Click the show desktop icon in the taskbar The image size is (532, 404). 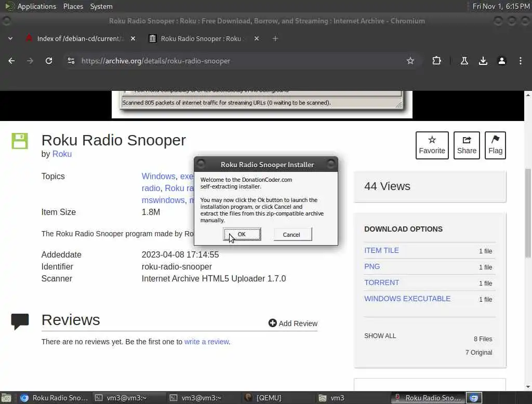pos(6,398)
